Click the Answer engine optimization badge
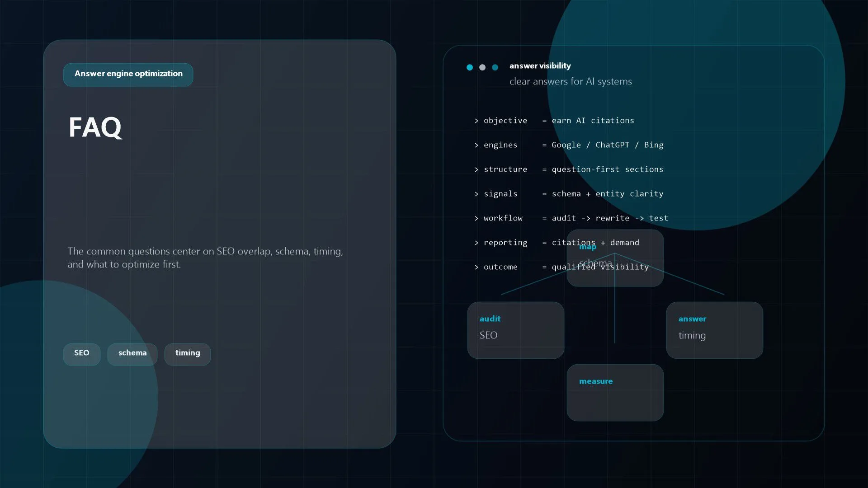Screen dimensions: 868x488 tap(128, 75)
